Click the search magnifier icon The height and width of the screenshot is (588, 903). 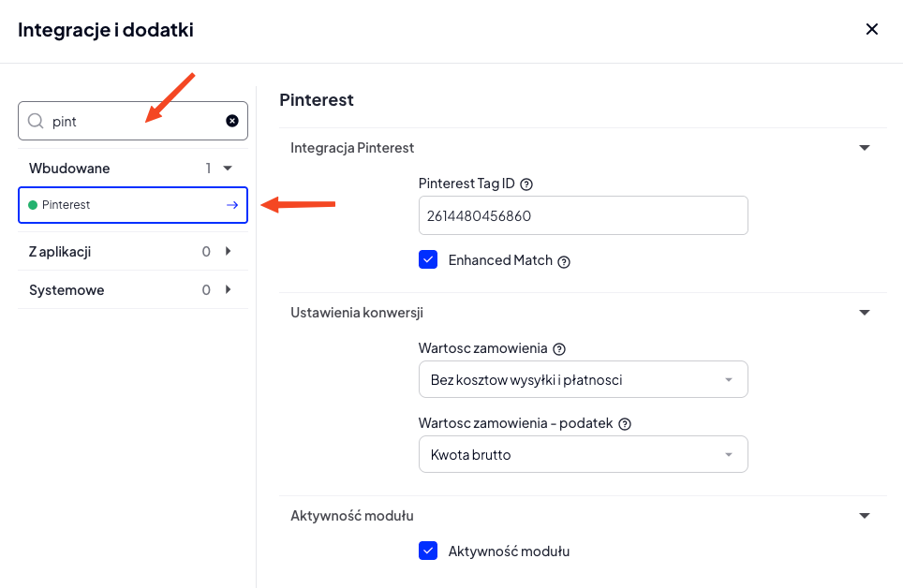pyautogui.click(x=36, y=121)
